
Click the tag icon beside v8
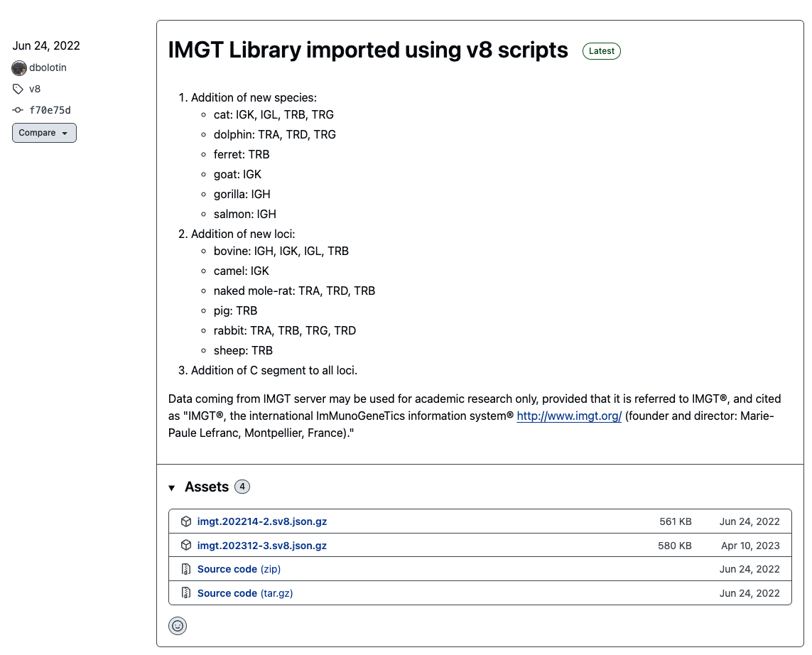pos(18,90)
